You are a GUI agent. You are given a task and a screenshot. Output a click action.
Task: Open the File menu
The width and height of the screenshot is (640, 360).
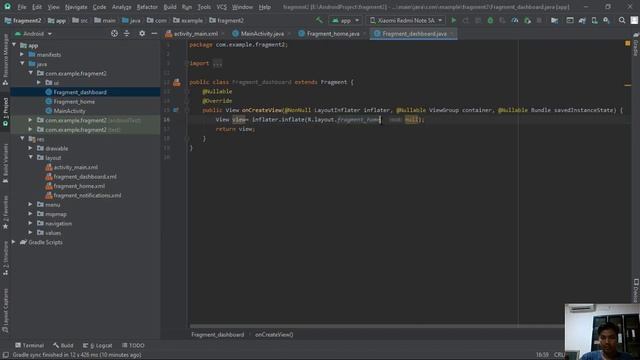click(22, 7)
